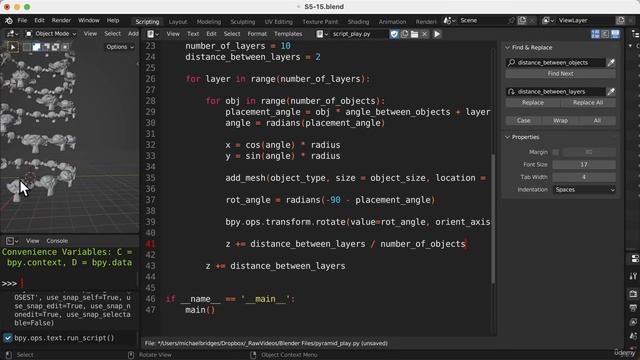Create a new text copy next to script_play.py
The image size is (640, 360).
404,34
